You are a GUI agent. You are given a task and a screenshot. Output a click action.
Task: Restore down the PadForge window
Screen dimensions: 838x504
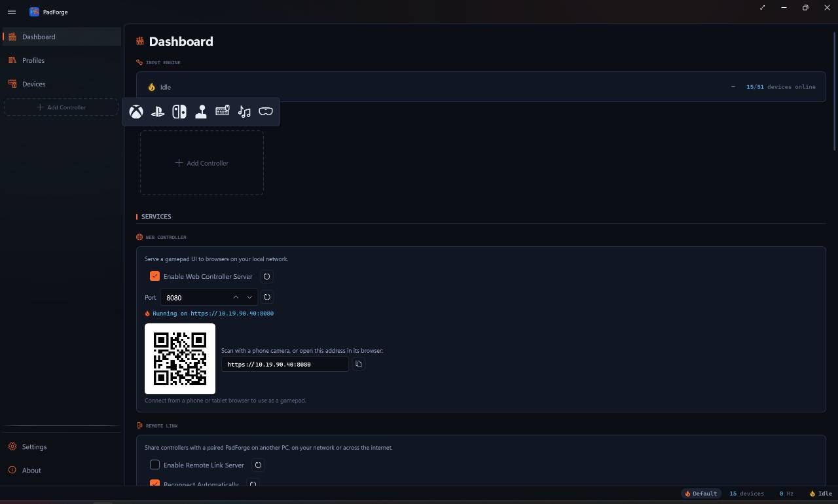[805, 8]
